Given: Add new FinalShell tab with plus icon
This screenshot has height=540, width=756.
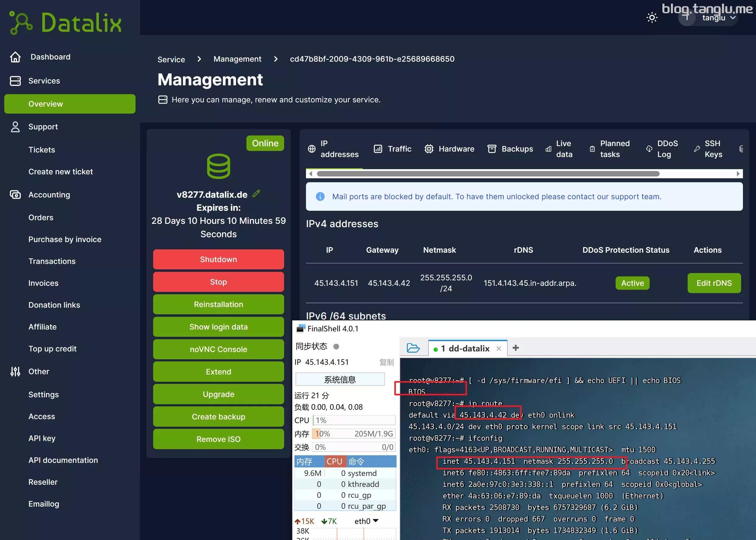Looking at the screenshot, I should (x=516, y=348).
